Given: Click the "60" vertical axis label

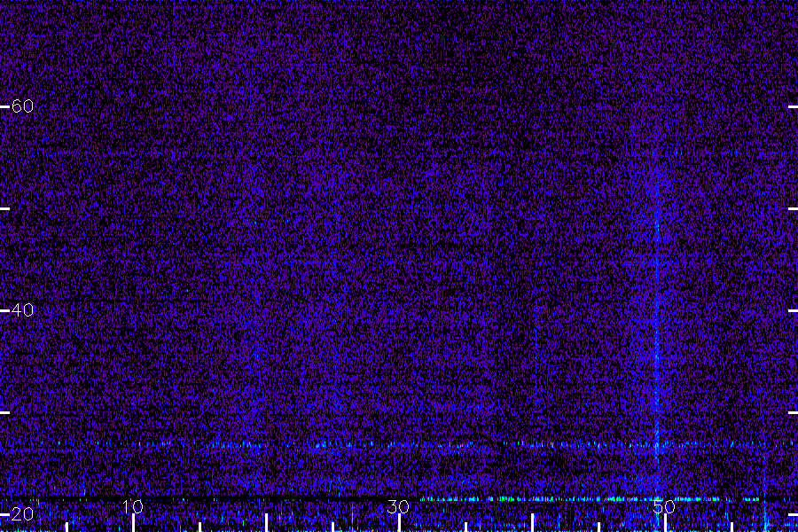Looking at the screenshot, I should [x=22, y=106].
